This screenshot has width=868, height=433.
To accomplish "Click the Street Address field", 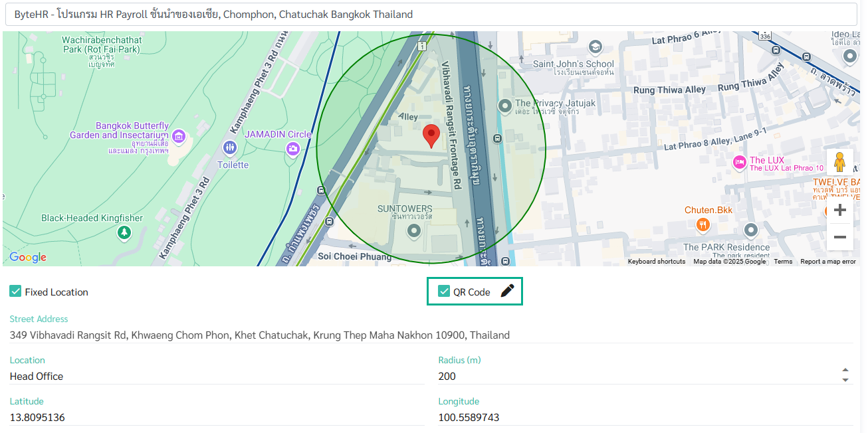I will (431, 335).
